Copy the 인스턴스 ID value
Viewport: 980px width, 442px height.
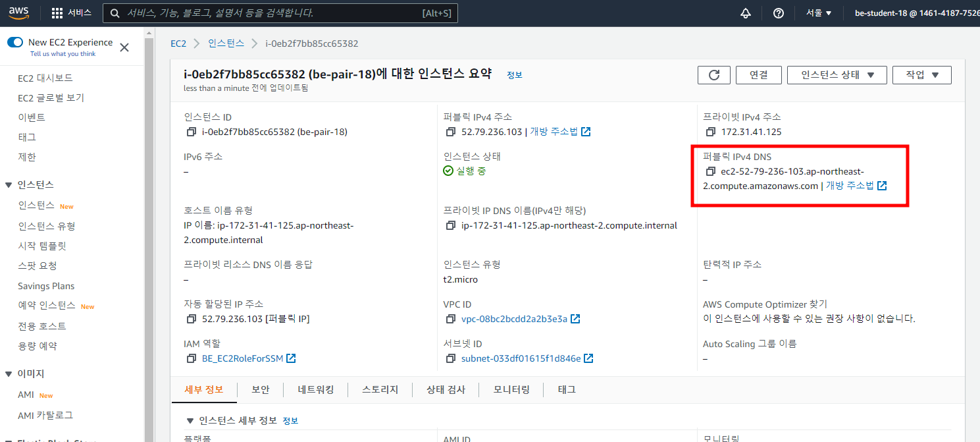pyautogui.click(x=191, y=132)
